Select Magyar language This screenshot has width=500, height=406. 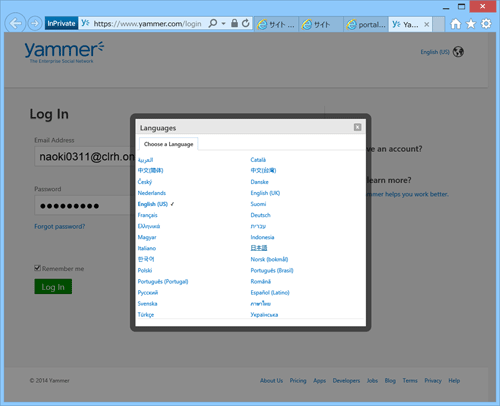tap(147, 237)
